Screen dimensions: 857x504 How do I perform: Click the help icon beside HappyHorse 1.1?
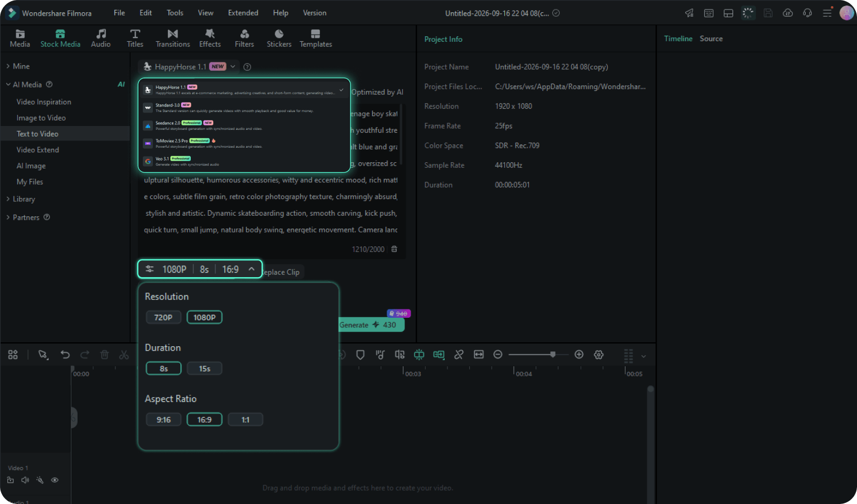(247, 67)
